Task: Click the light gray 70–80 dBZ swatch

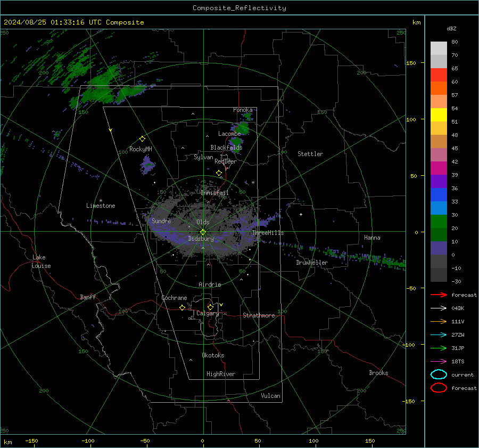Action: point(439,48)
